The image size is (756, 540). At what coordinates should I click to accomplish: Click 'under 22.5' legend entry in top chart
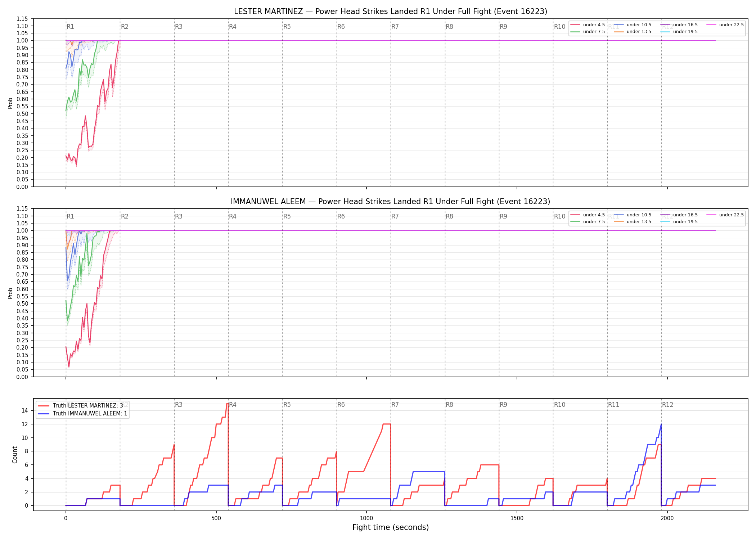click(725, 25)
